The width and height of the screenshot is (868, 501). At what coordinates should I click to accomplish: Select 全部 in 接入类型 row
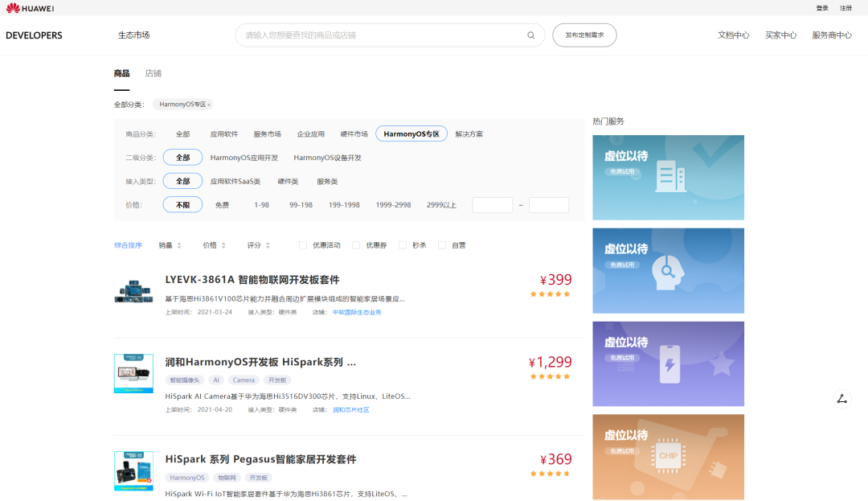182,181
